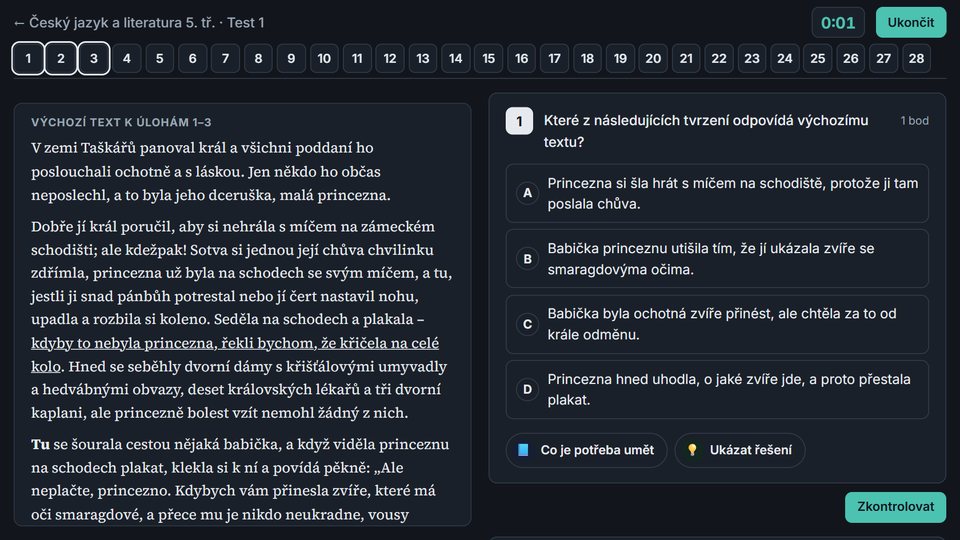Viewport: 960px width, 540px height.
Task: Switch to question 7
Action: (225, 59)
